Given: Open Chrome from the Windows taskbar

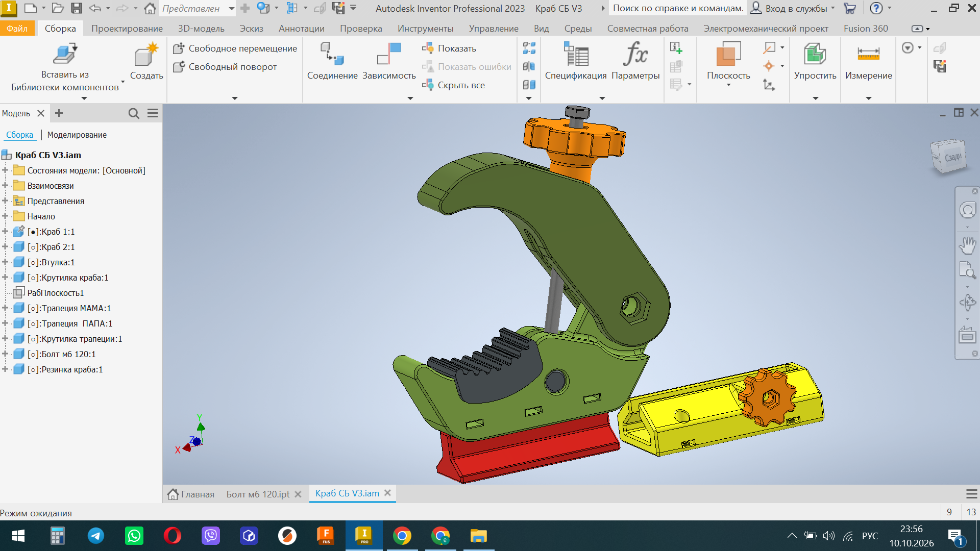Looking at the screenshot, I should (402, 536).
